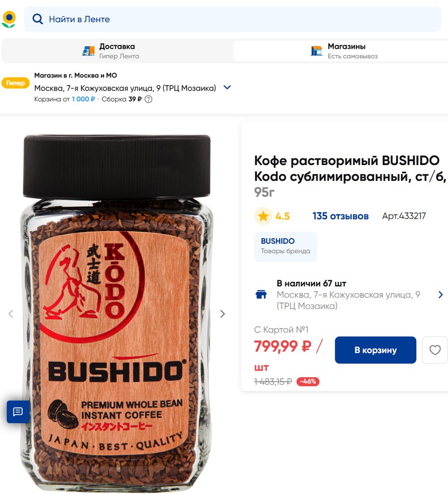Open the 135 отзывов reviews link

click(x=340, y=216)
